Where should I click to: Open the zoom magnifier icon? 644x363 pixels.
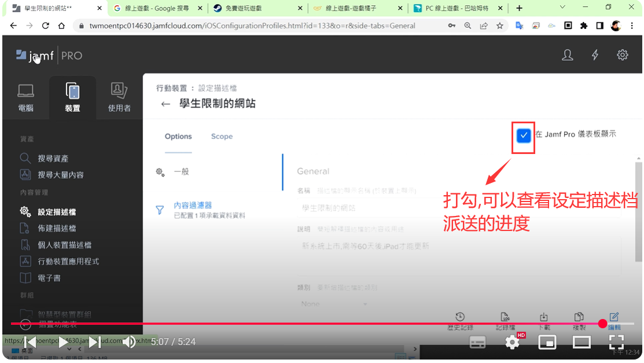point(468,25)
